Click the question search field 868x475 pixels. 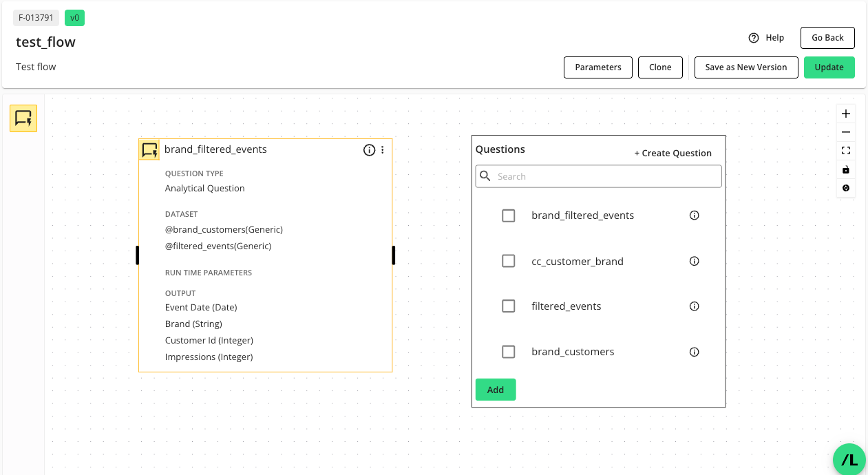point(597,176)
